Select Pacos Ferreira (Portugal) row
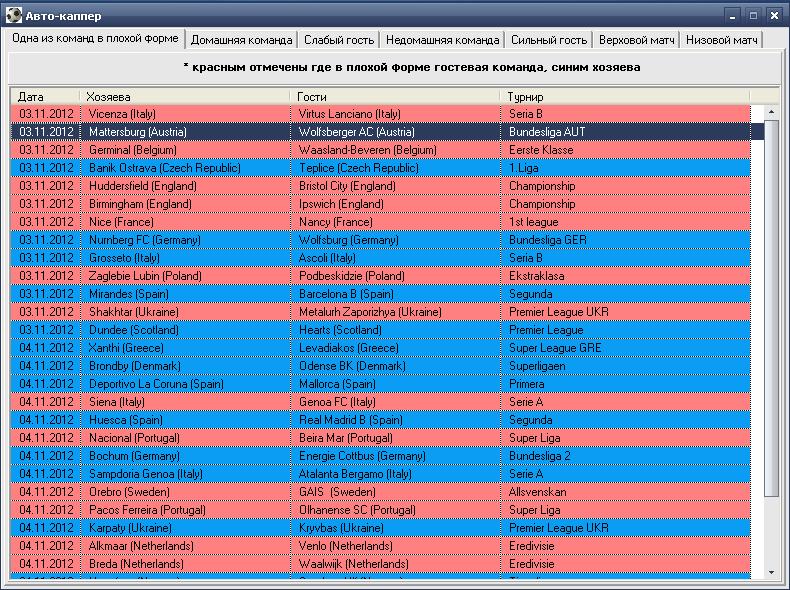Image resolution: width=790 pixels, height=590 pixels. (x=380, y=510)
